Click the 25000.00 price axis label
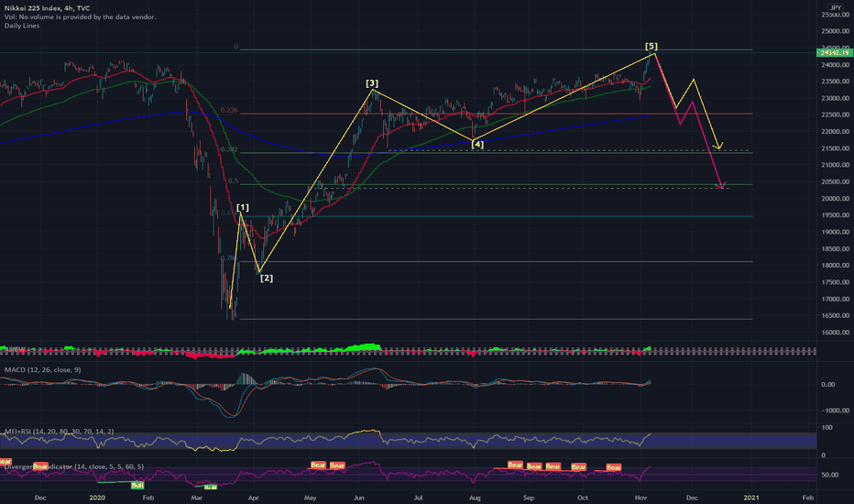 tap(836, 31)
